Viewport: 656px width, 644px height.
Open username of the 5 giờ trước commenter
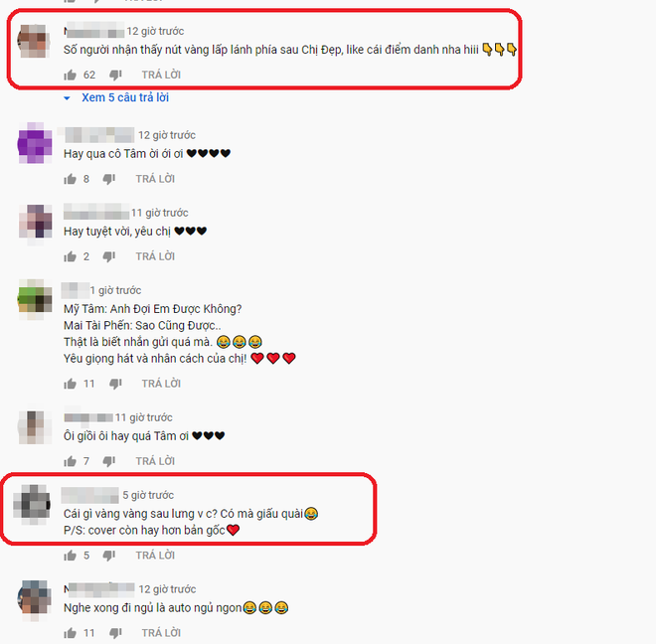89,495
